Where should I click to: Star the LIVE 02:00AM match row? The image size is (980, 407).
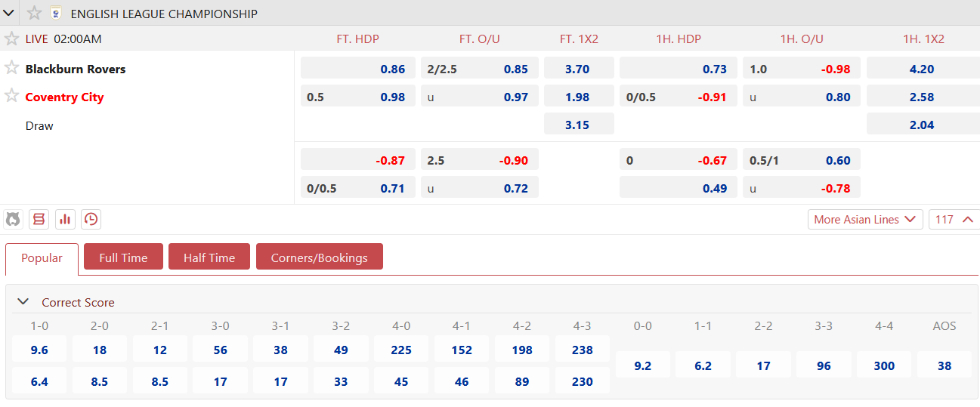11,39
